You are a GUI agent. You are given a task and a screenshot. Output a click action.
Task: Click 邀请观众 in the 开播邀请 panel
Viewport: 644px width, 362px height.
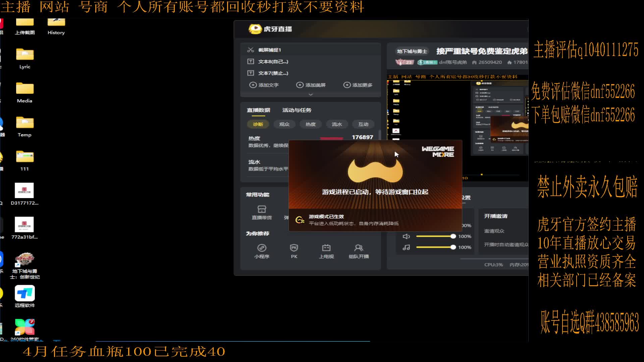coord(494,231)
